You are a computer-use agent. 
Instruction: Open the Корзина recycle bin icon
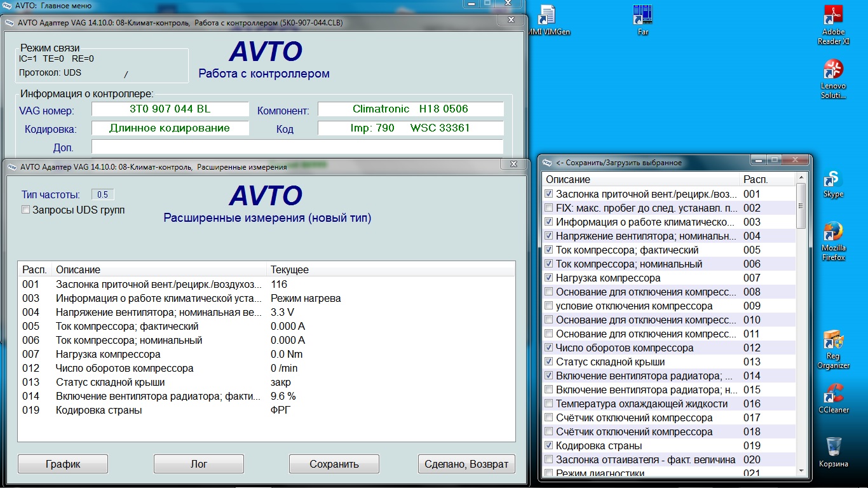pos(833,447)
